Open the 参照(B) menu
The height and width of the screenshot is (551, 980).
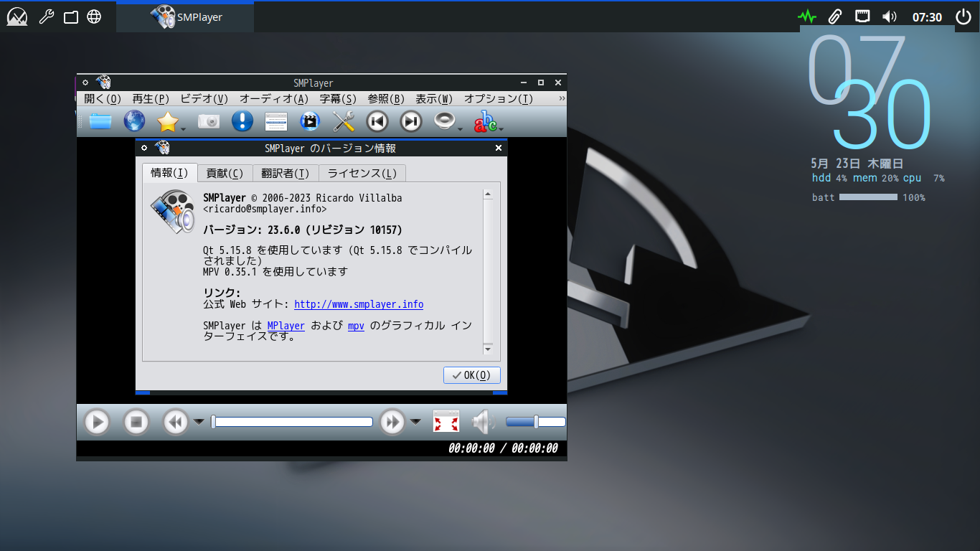[x=386, y=98]
